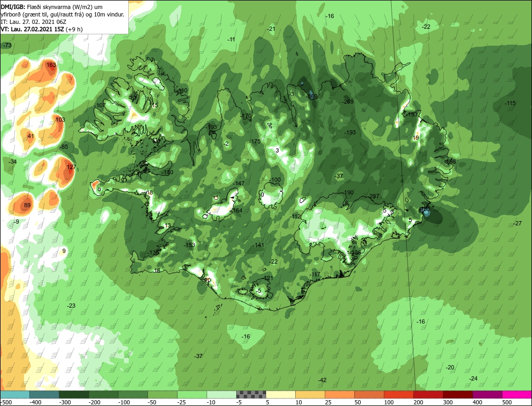
Task: Select the map value 127
Action: pos(71,167)
